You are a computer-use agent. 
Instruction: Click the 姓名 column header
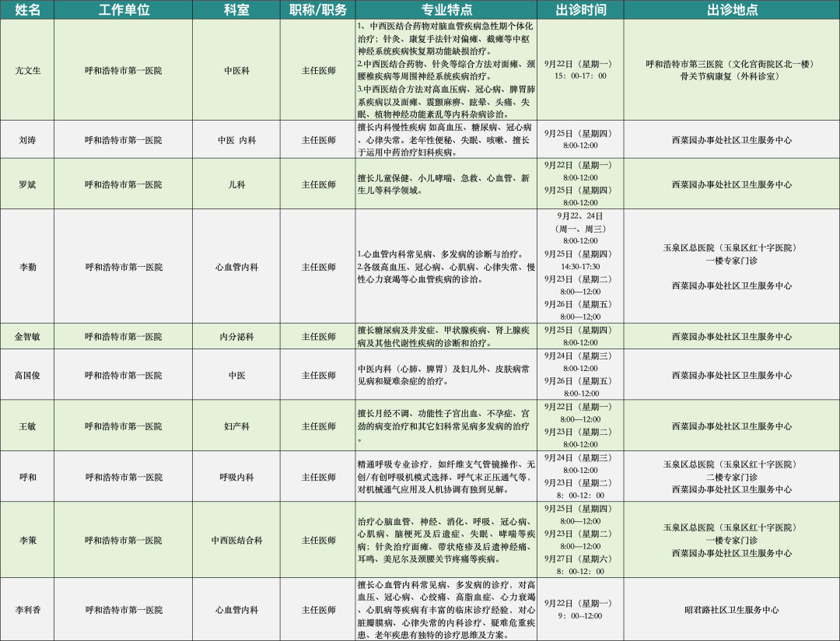[x=27, y=10]
